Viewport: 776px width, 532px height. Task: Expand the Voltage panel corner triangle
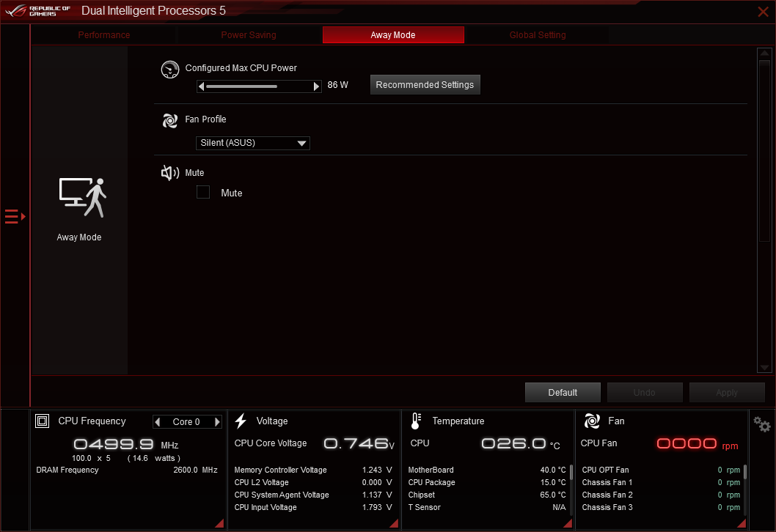click(394, 523)
